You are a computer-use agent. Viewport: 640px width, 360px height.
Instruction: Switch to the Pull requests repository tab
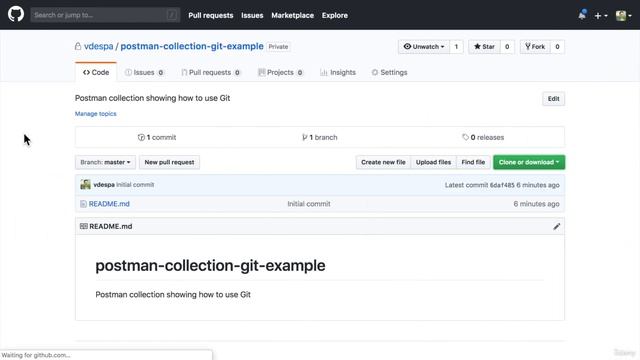point(211,72)
